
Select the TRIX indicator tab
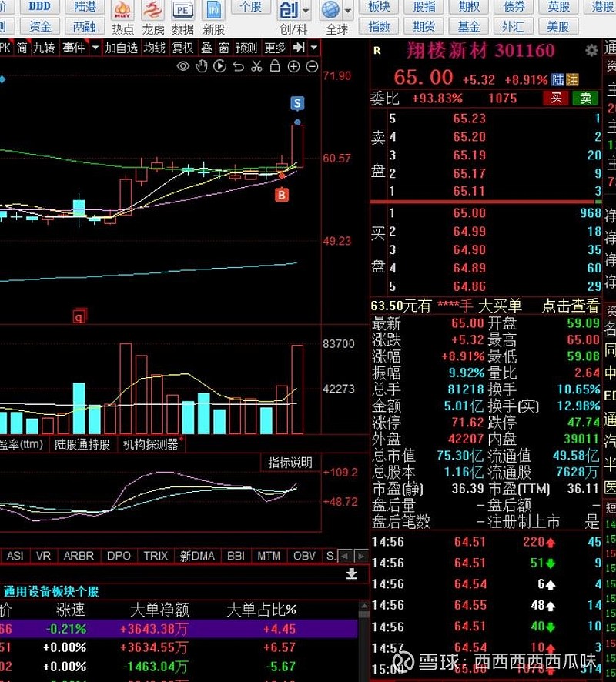[156, 556]
